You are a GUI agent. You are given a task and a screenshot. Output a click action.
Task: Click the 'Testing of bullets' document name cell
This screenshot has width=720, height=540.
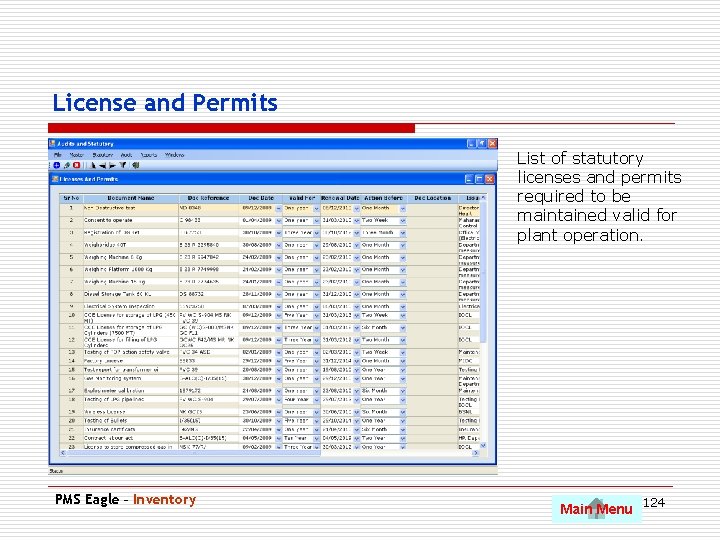[x=130, y=421]
